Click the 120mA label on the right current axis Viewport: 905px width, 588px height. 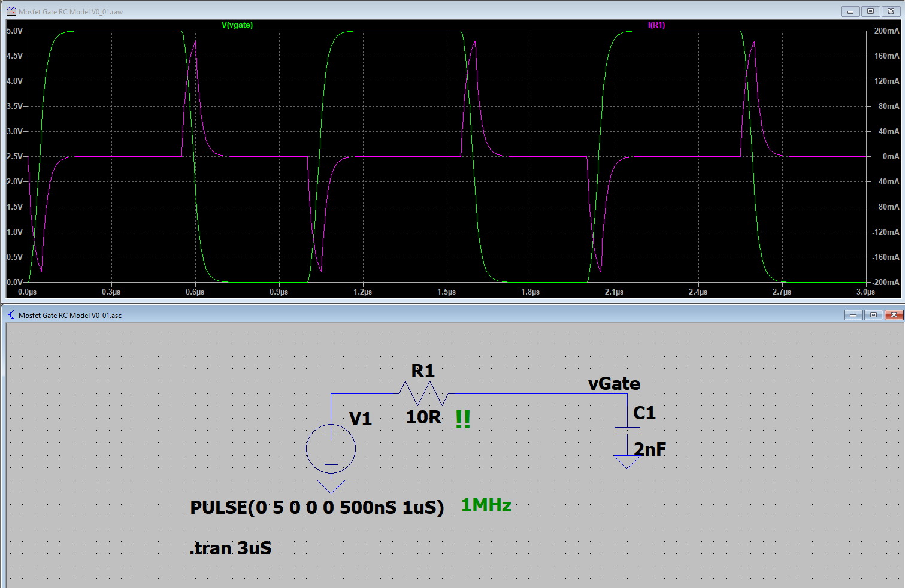pos(886,81)
